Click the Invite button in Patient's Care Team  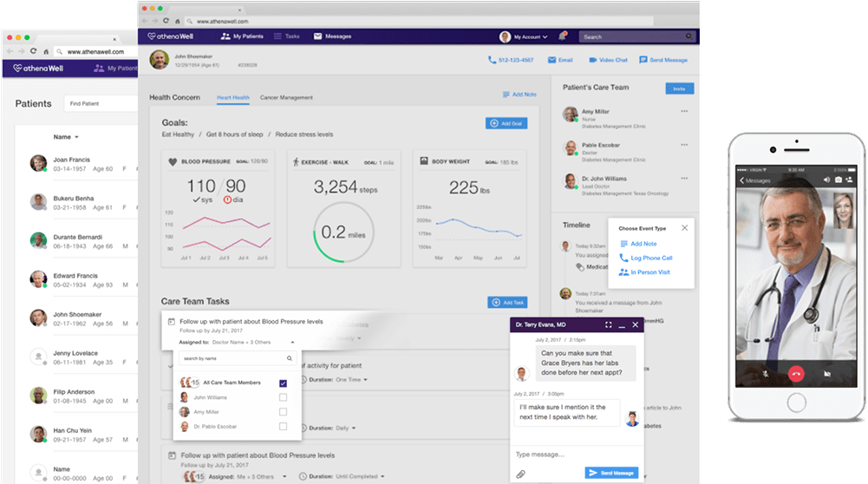[x=679, y=88]
